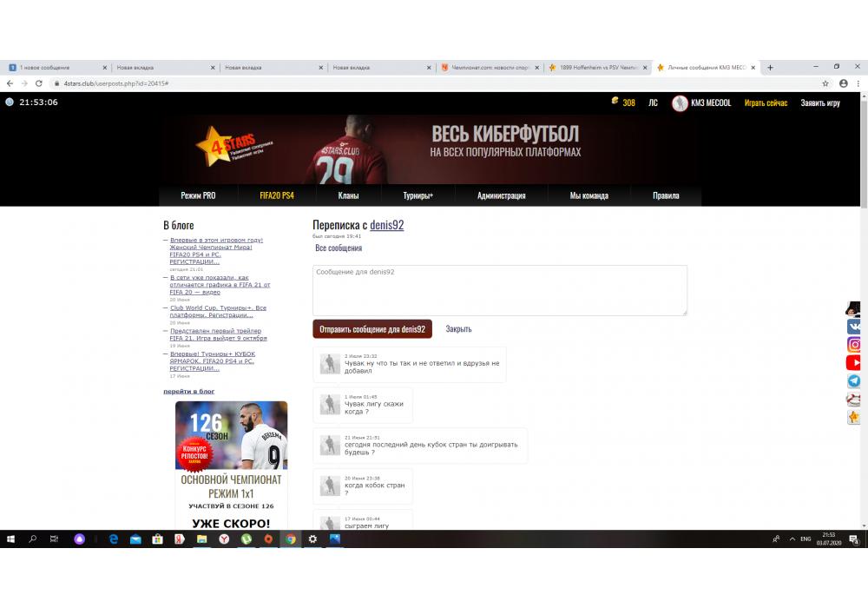Click the 'Закрыть' link
The image size is (868, 608).
pos(458,329)
